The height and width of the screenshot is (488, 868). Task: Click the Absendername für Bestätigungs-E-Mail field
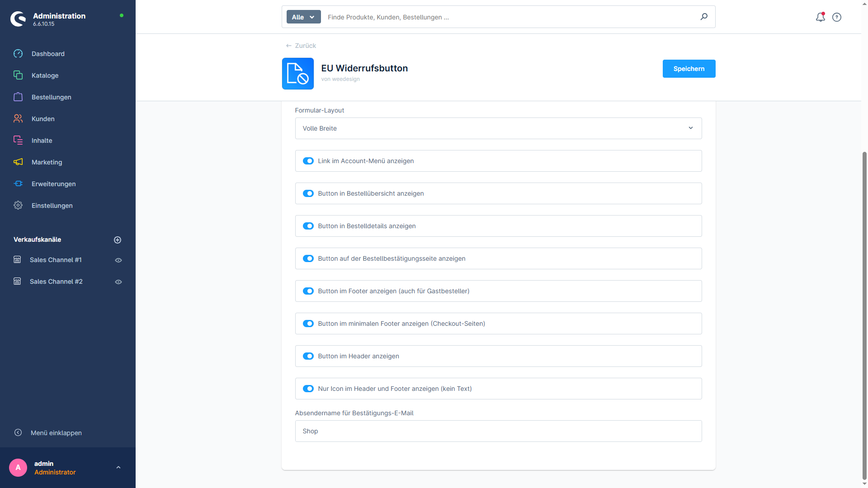pos(498,431)
